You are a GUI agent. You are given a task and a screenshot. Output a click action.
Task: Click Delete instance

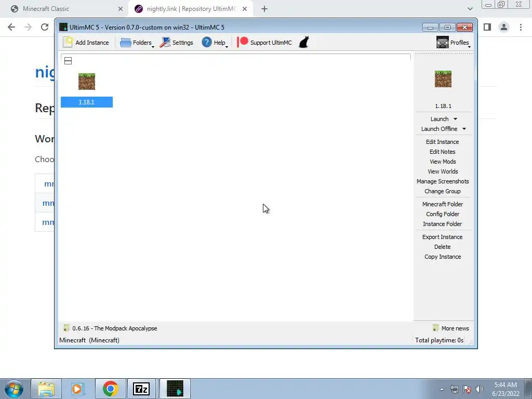point(443,247)
